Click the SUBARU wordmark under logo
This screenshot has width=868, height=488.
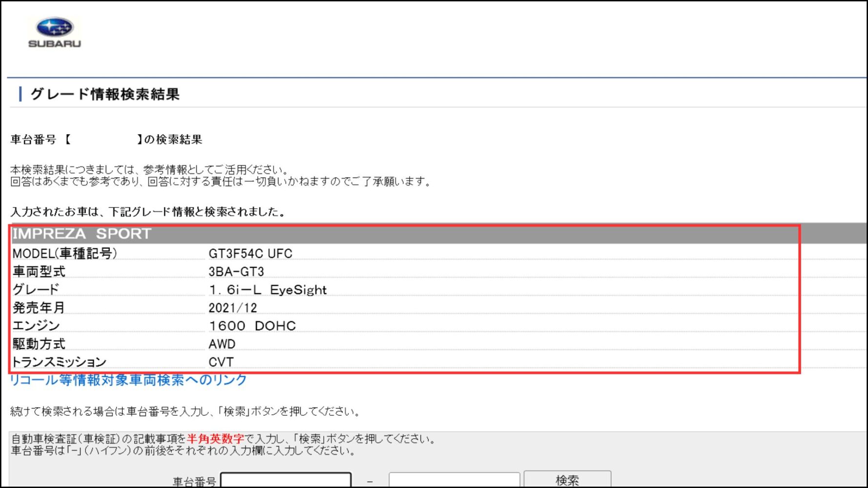pos(55,43)
